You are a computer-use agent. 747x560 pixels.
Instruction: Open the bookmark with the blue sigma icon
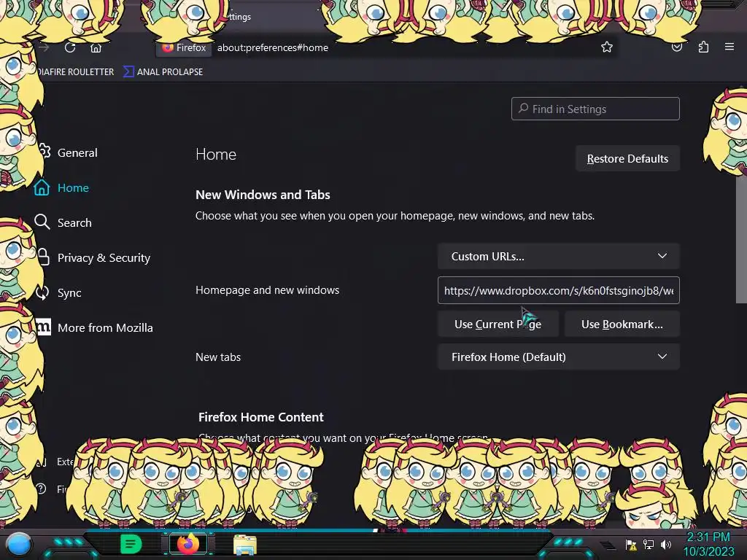[x=163, y=72]
